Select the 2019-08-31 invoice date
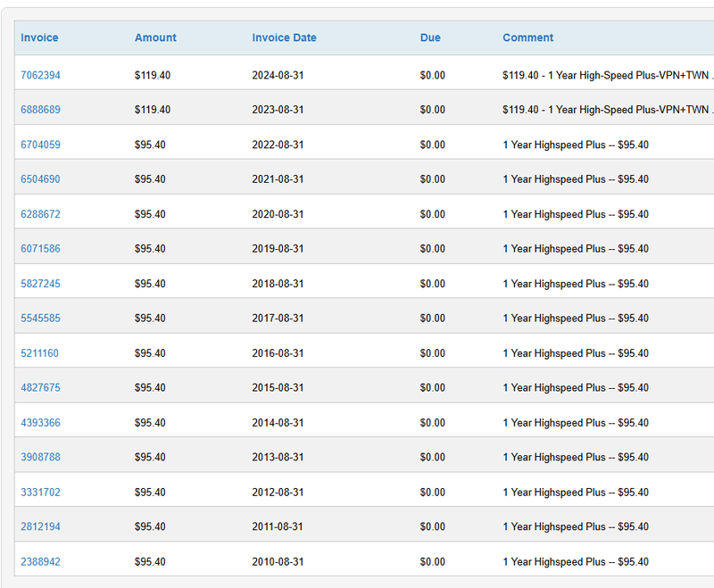 (278, 249)
